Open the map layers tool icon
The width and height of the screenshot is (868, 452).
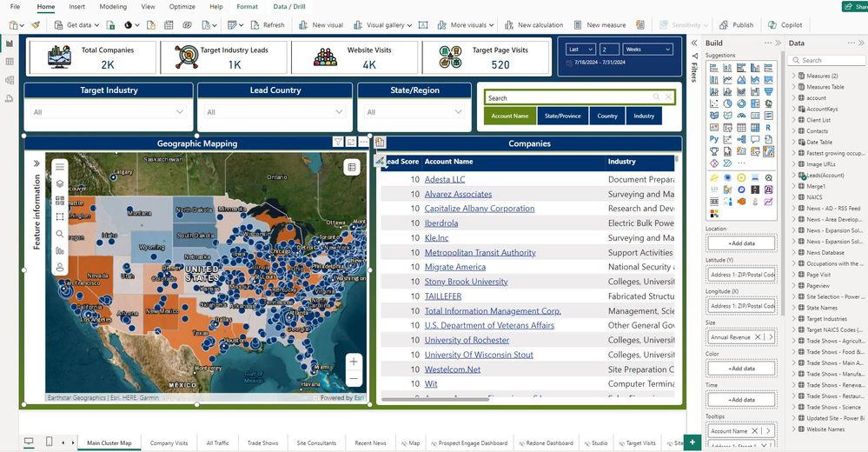(60, 183)
